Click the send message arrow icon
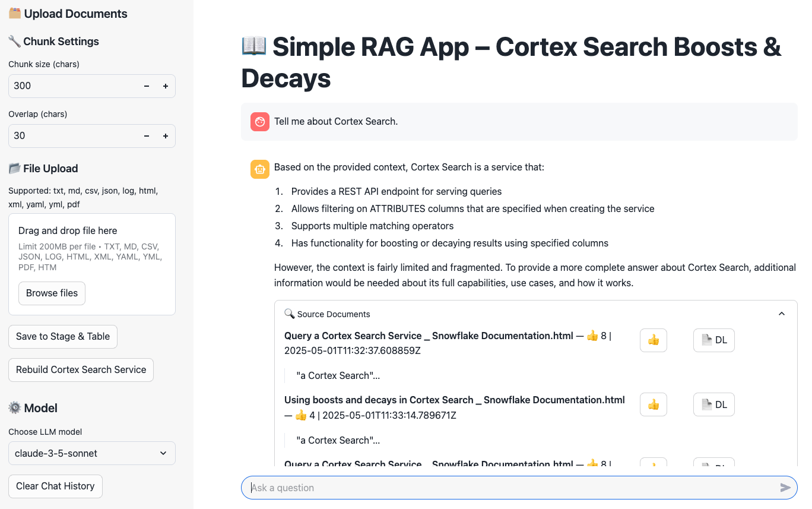812x509 pixels. [x=785, y=488]
